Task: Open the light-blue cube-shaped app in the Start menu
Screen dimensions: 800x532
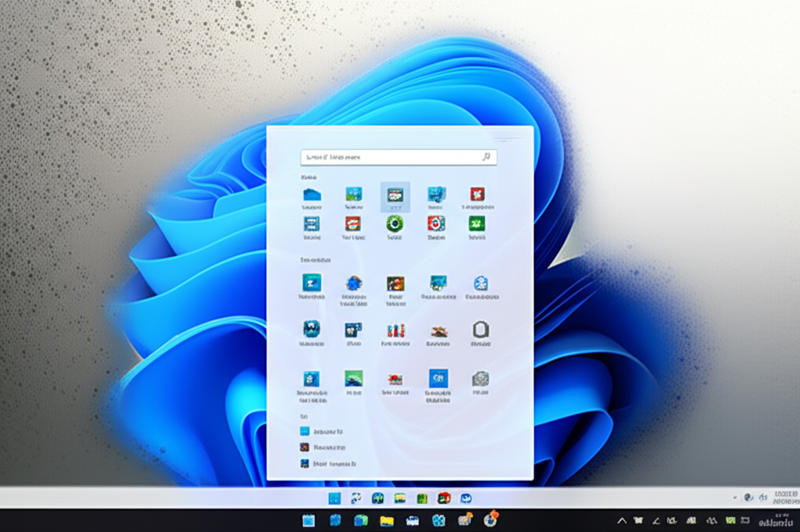Action: click(437, 194)
